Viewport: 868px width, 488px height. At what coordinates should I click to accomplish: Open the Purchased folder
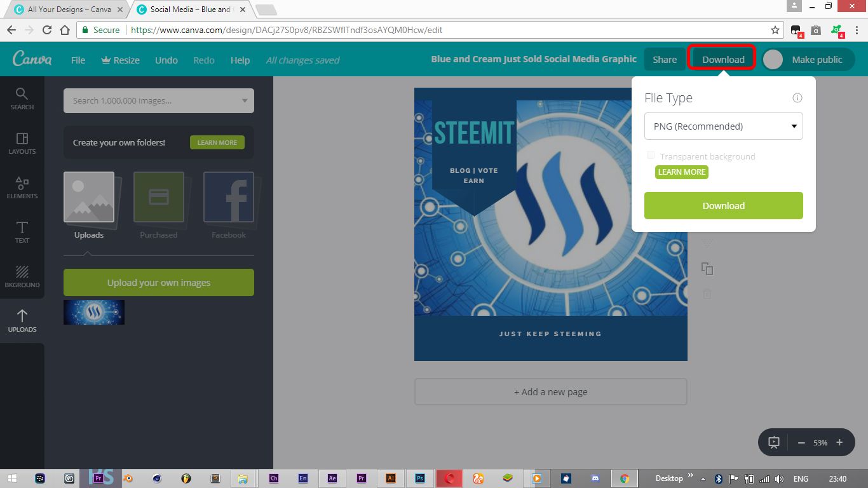(x=159, y=197)
